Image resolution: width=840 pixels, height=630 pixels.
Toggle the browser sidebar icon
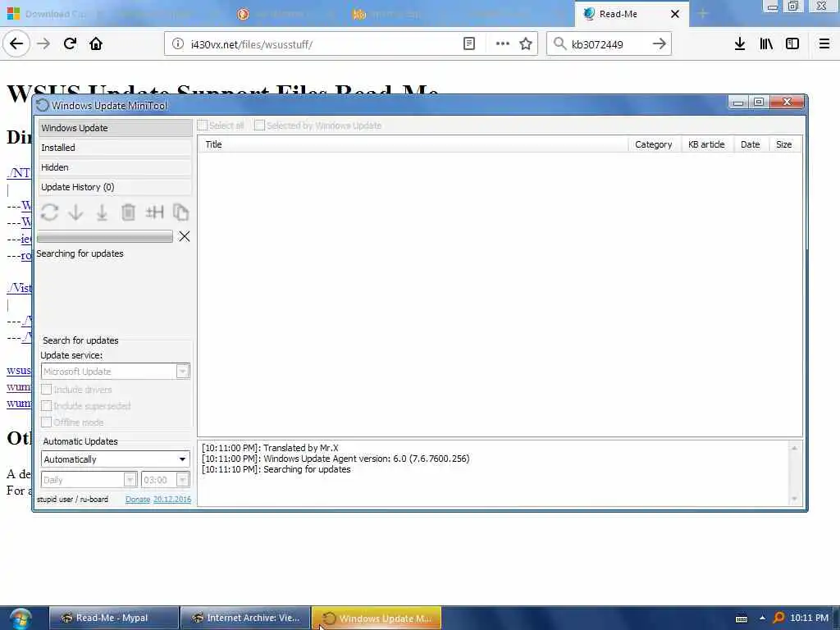pyautogui.click(x=792, y=44)
